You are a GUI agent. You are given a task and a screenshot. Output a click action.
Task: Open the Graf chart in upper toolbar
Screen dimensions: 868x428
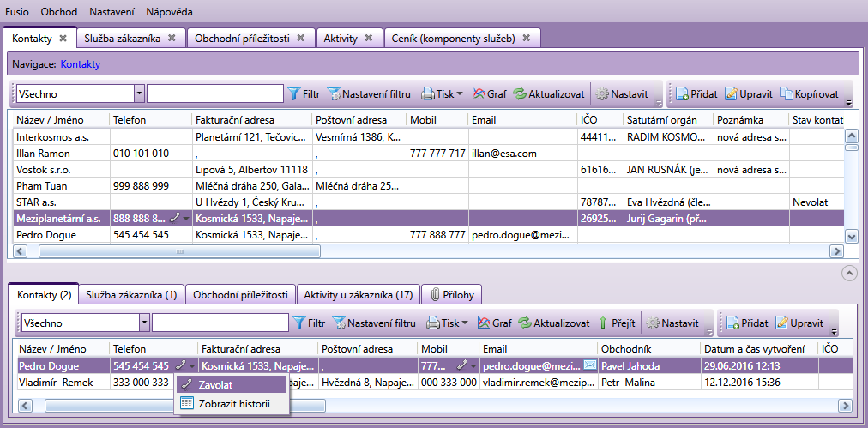click(490, 94)
